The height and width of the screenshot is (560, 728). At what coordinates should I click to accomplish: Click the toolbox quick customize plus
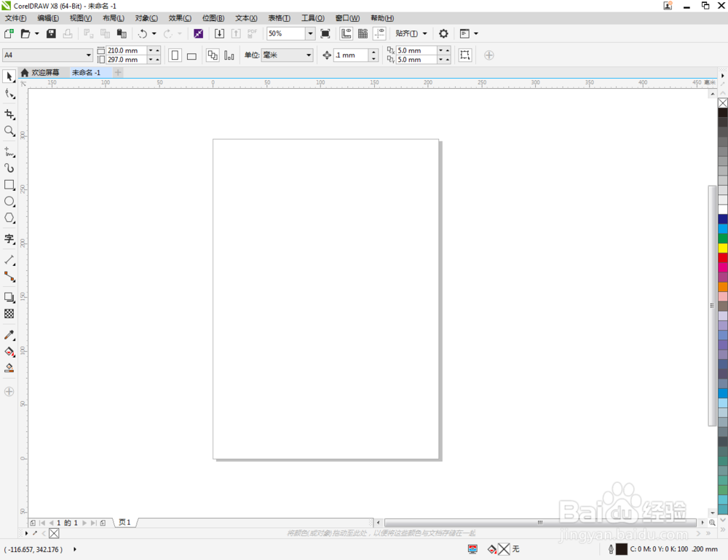[9, 392]
